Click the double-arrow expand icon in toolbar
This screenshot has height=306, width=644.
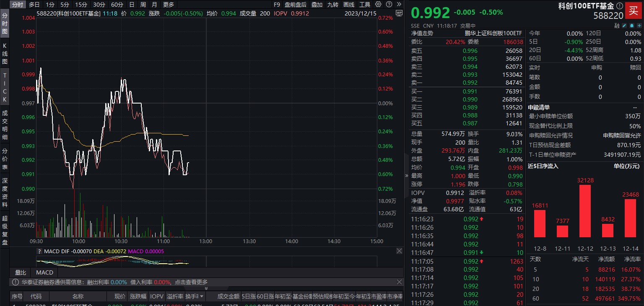398,5
